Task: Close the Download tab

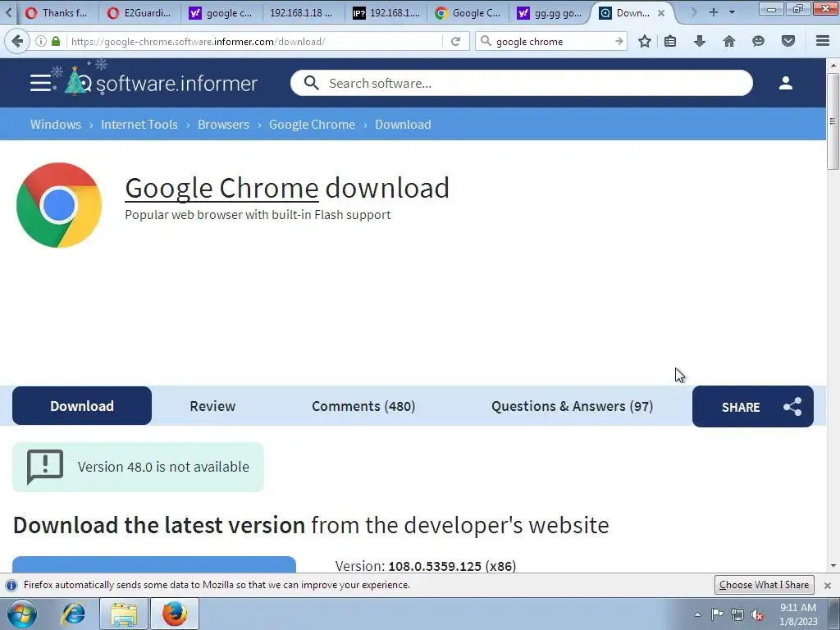Action: 661,13
